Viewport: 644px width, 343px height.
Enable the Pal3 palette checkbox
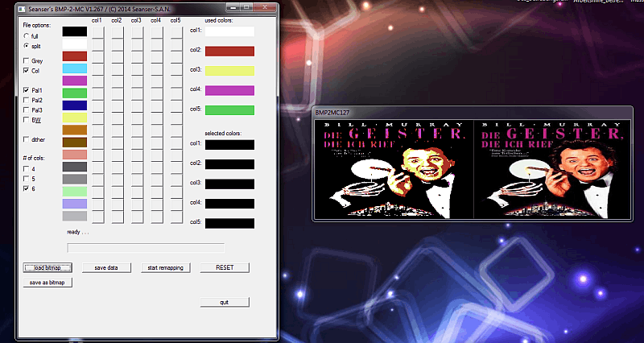27,110
